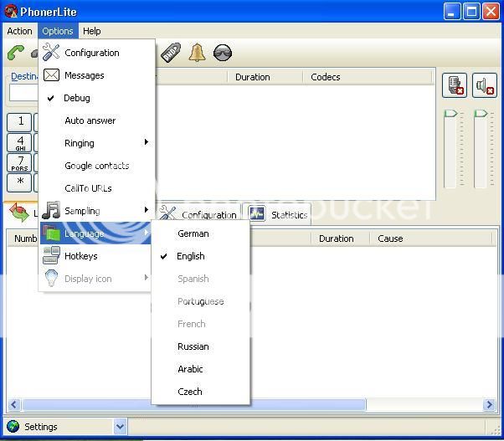Adjust the microphone volume slider
This screenshot has width=504, height=441.
pyautogui.click(x=451, y=114)
